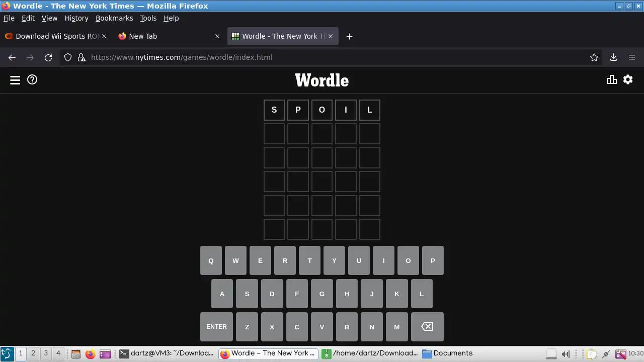Open the file manager launcher in taskbar

[76, 354]
